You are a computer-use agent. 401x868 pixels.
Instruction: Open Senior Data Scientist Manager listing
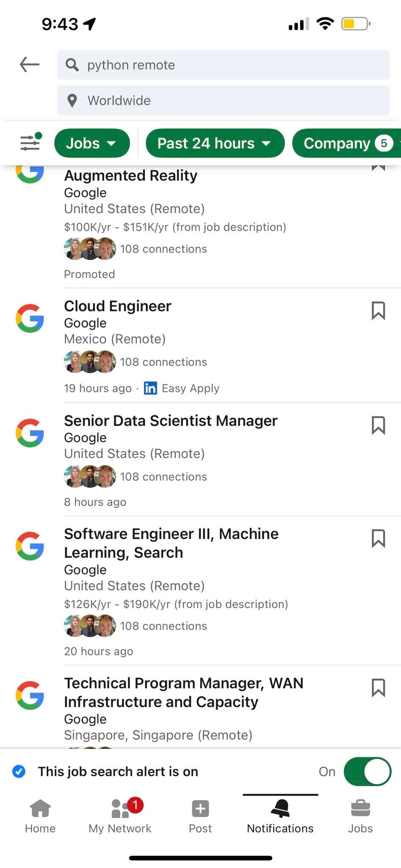click(x=171, y=420)
